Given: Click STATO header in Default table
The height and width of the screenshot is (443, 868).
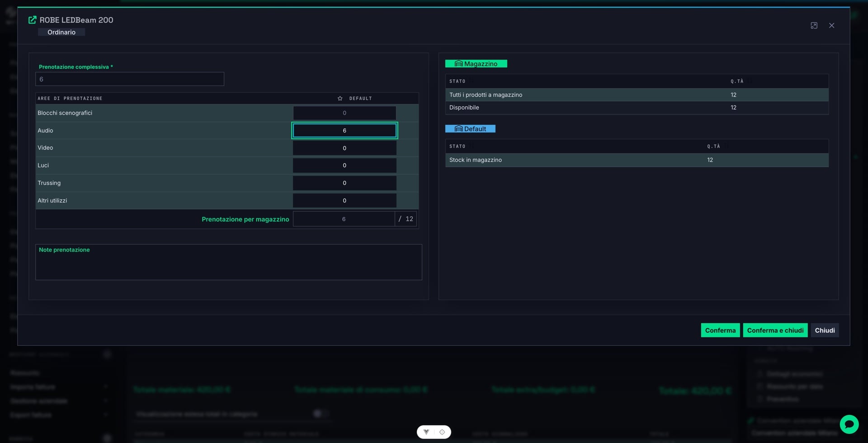Looking at the screenshot, I should (x=457, y=146).
